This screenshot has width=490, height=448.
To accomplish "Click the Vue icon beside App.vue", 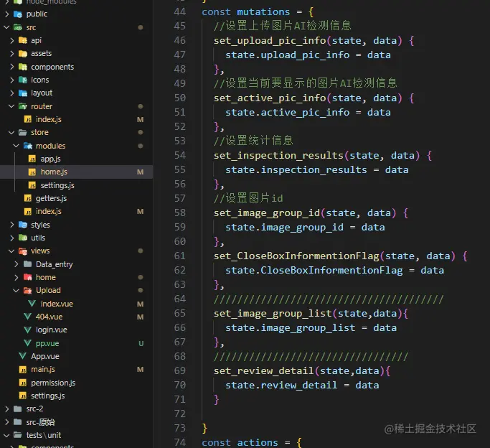I will (22, 356).
